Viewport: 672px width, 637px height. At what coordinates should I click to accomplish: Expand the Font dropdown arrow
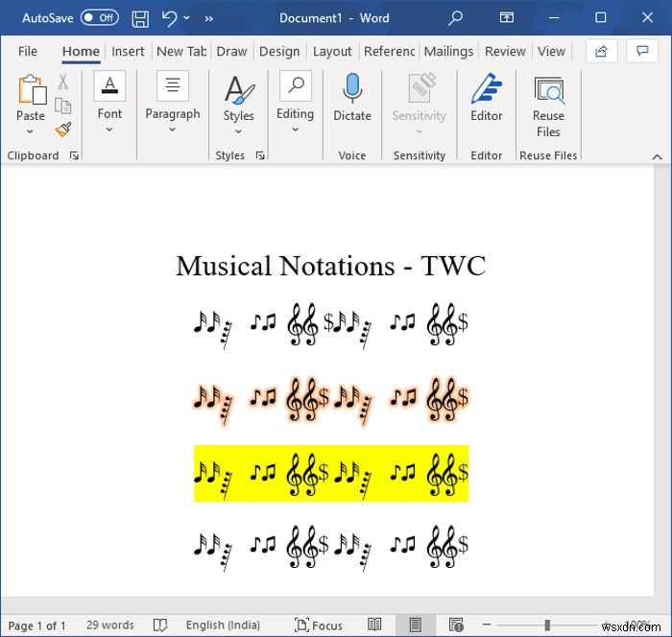109,129
